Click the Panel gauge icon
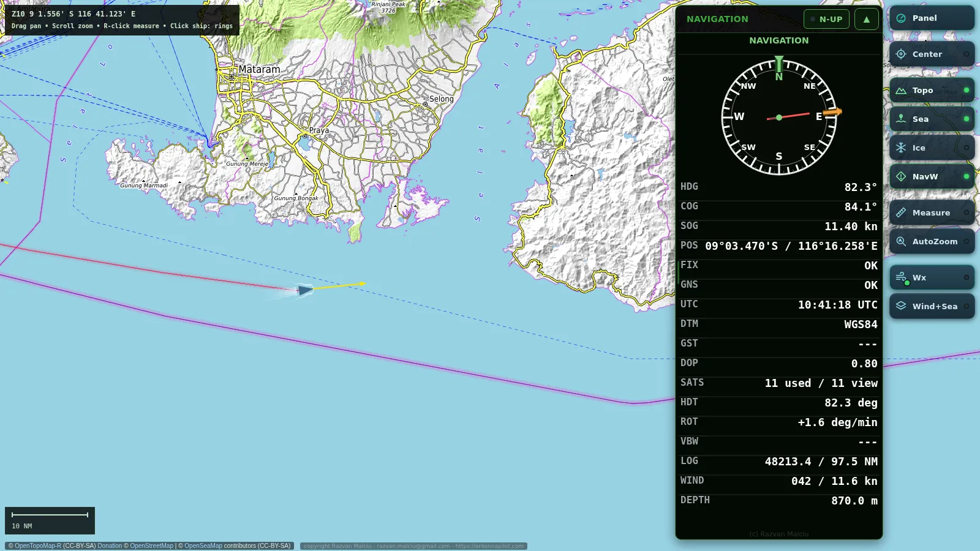This screenshot has height=551, width=980. pyautogui.click(x=901, y=18)
